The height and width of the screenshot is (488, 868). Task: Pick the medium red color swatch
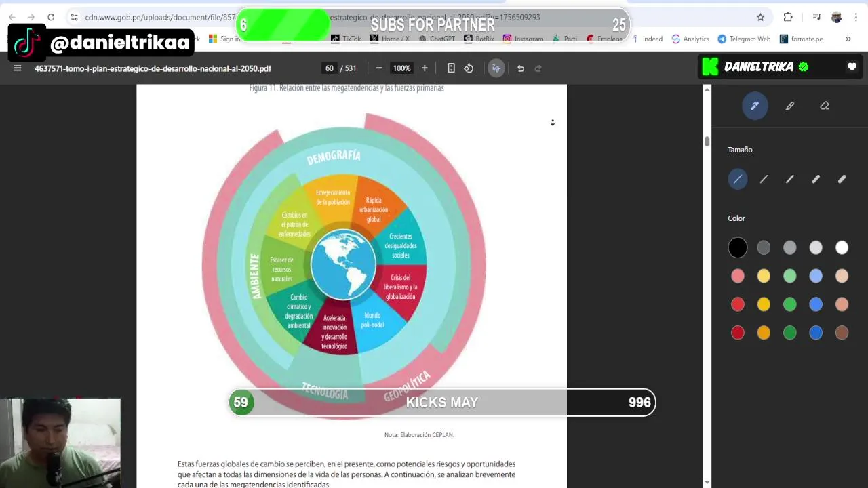point(738,304)
